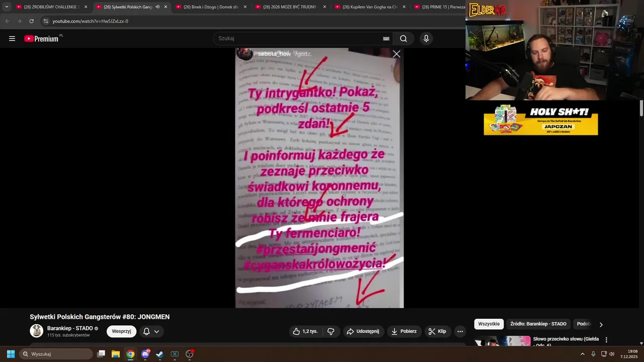The image size is (644, 362).
Task: Open the Windows Start menu
Action: [x=11, y=354]
